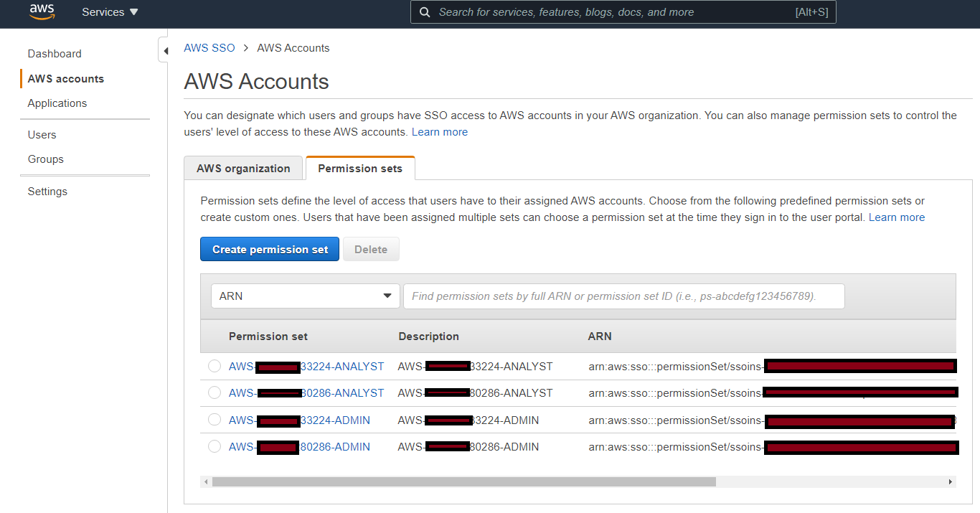Click the ARN value in the 80286-ADMIN row
Image resolution: width=980 pixels, height=513 pixels.
pos(772,447)
